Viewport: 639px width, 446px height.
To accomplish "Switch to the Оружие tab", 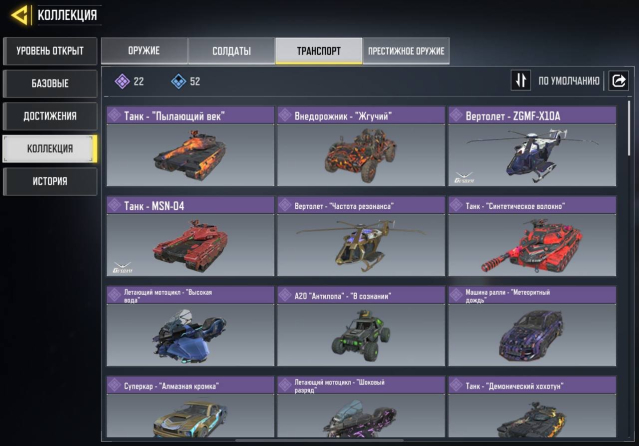I will pyautogui.click(x=144, y=51).
